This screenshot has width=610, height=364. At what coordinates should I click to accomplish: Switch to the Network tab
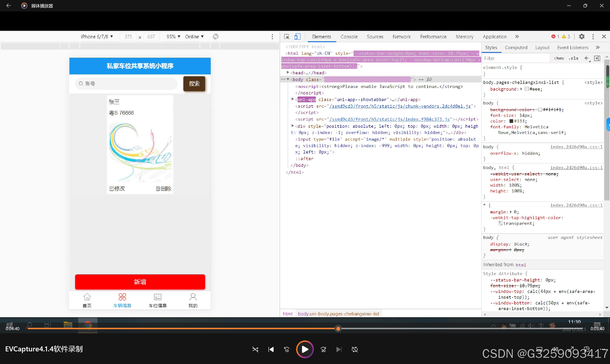401,36
